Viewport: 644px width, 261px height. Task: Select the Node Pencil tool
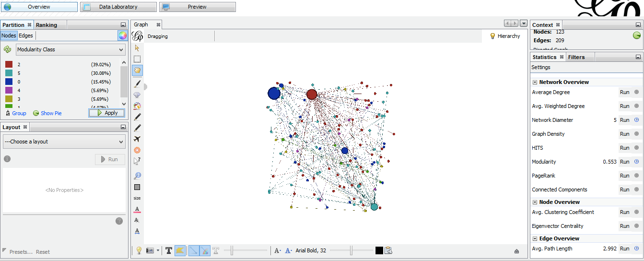point(137,117)
